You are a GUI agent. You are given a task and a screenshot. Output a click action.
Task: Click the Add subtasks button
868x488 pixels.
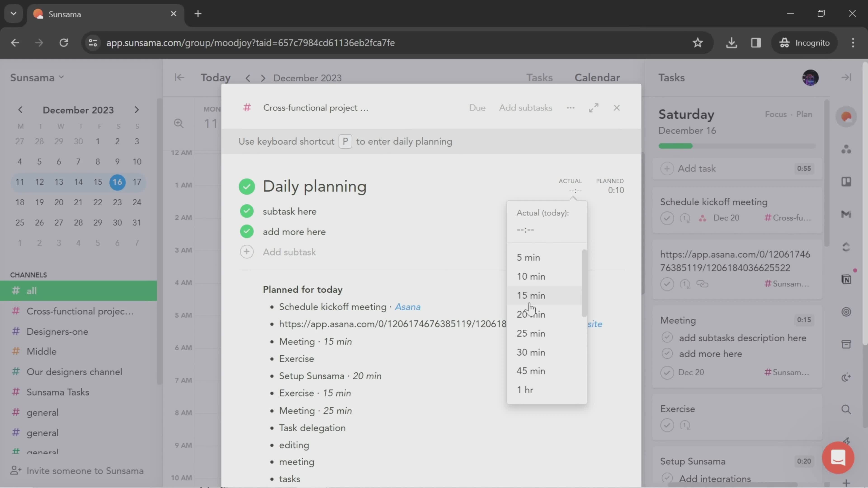[x=526, y=108]
